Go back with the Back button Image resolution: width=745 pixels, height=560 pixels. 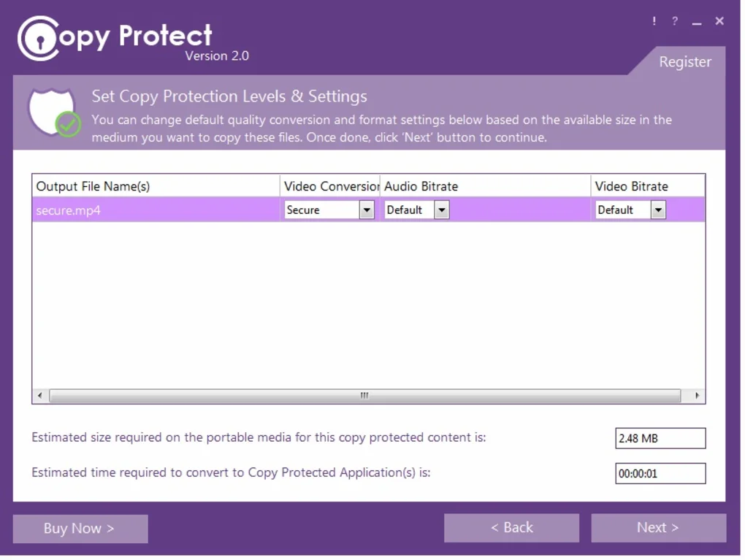pos(511,528)
